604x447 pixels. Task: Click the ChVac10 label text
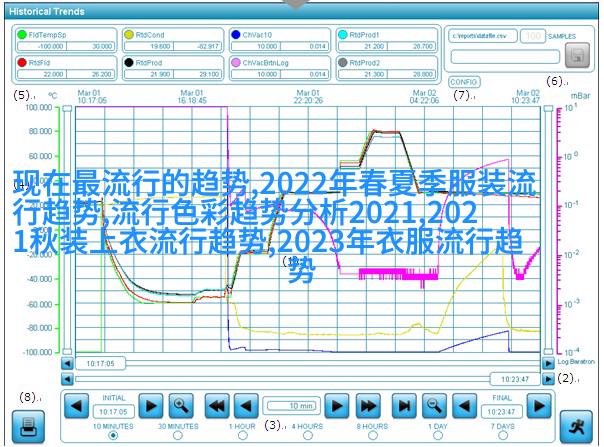(x=257, y=35)
